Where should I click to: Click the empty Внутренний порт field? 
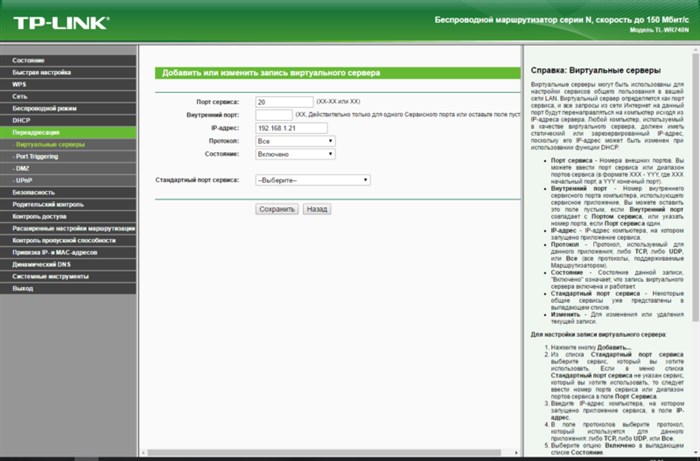[x=274, y=115]
